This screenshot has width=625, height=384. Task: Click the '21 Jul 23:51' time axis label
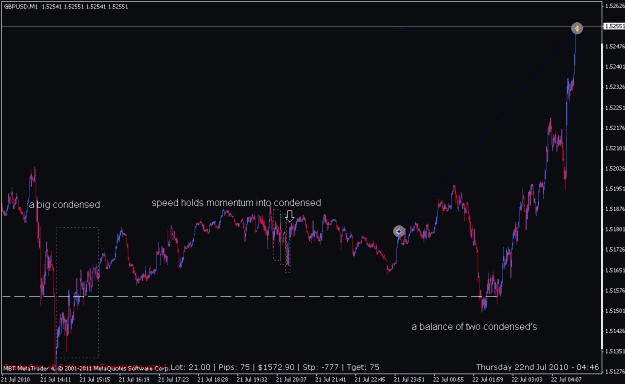click(x=409, y=380)
